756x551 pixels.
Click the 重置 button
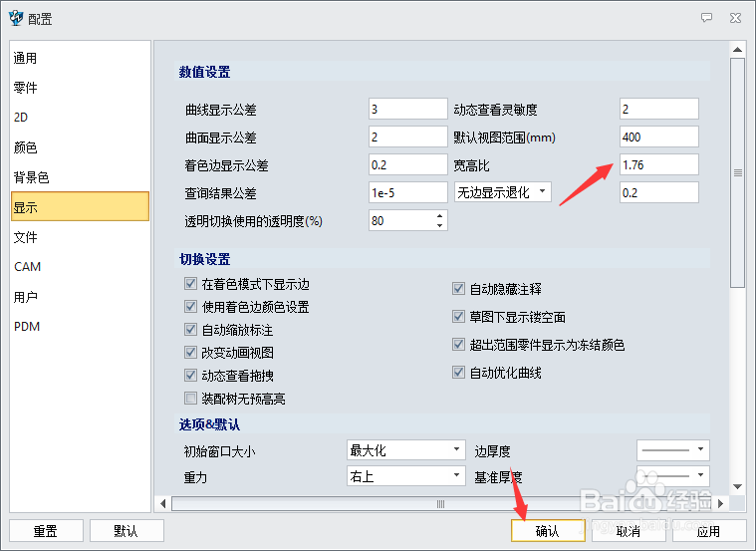(46, 531)
